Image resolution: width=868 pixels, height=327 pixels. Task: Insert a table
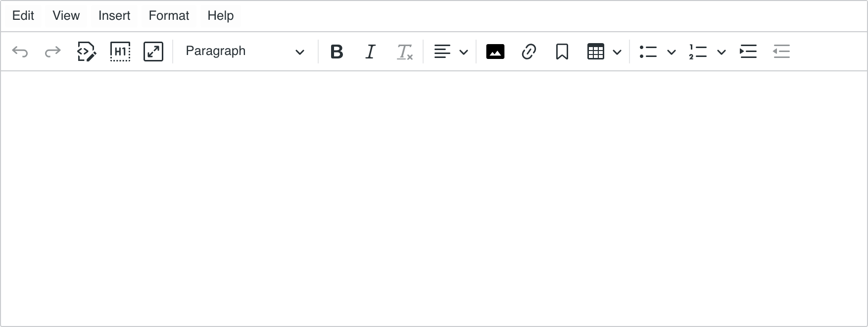595,51
